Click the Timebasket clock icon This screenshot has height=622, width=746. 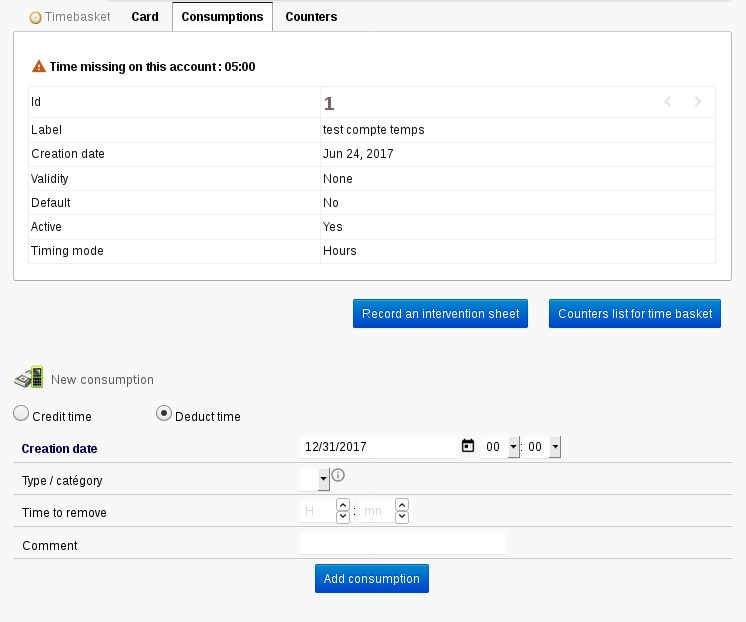click(36, 17)
